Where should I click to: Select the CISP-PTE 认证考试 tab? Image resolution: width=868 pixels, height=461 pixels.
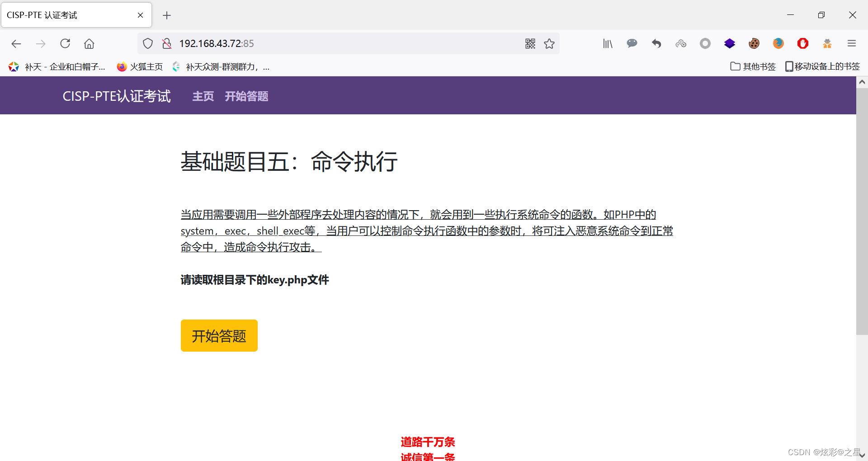tap(76, 15)
